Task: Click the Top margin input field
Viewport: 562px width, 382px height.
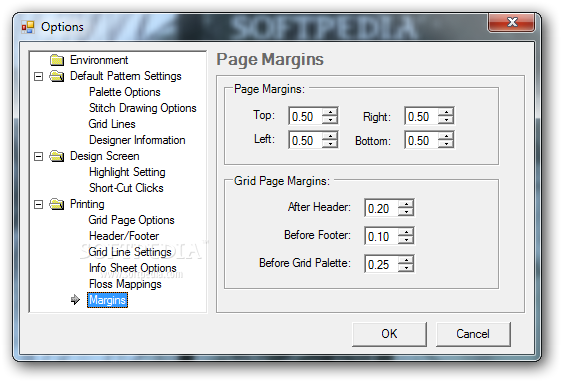Action: click(306, 116)
